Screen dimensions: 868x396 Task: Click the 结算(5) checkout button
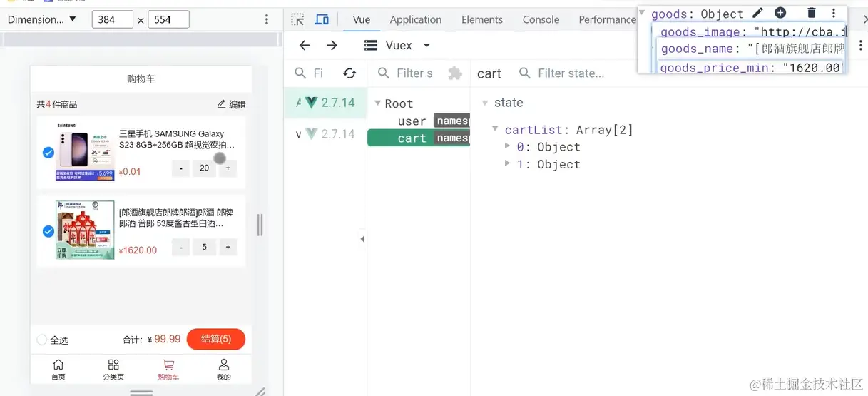(216, 339)
